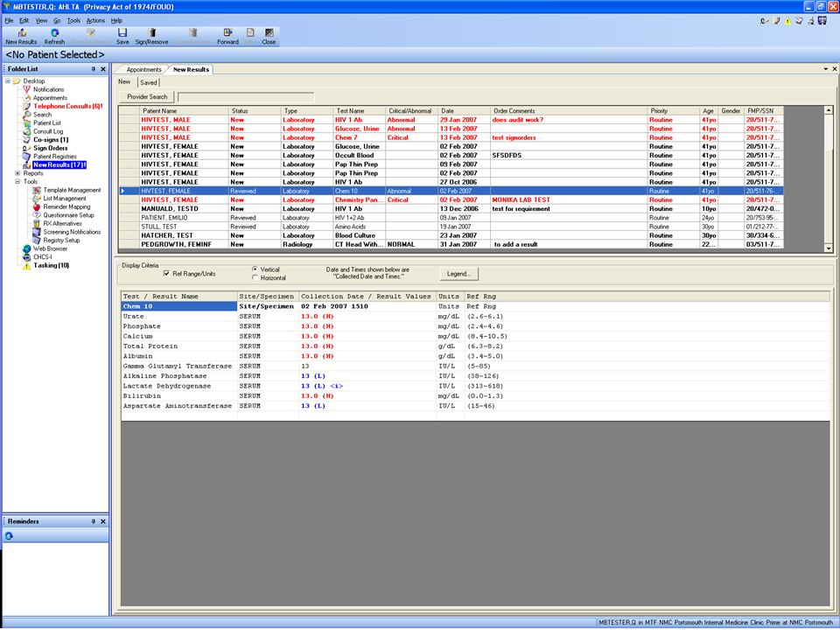Open the Actions menu
The height and width of the screenshot is (630, 840).
pos(95,20)
